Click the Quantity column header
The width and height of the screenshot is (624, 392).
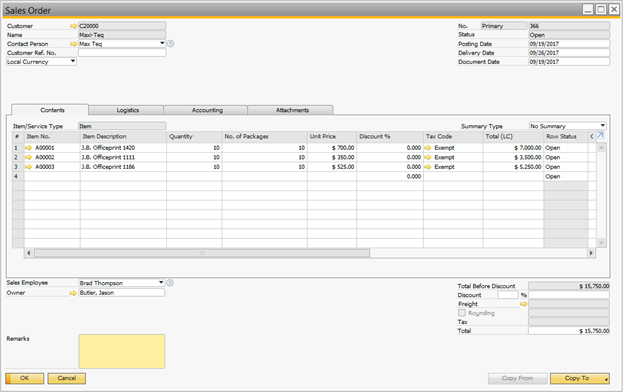pos(194,137)
